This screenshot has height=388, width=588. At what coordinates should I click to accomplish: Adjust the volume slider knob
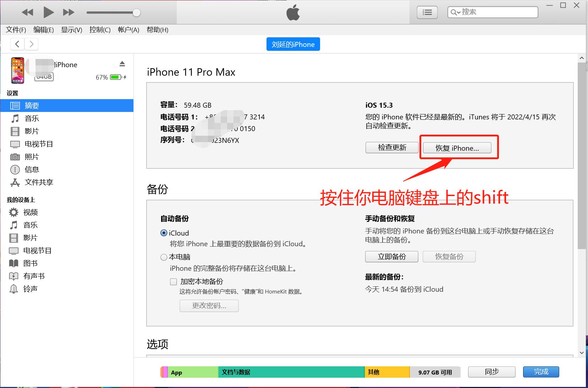[x=136, y=13]
